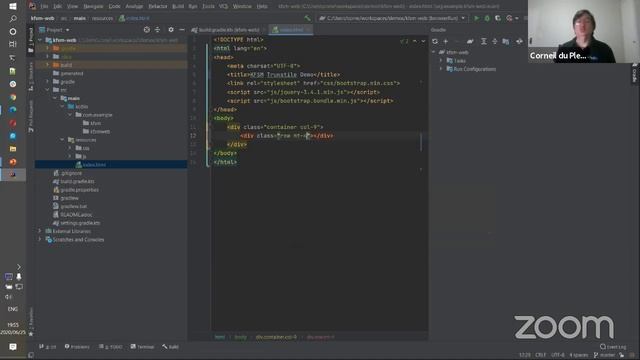Open the Refactor menu

click(158, 6)
